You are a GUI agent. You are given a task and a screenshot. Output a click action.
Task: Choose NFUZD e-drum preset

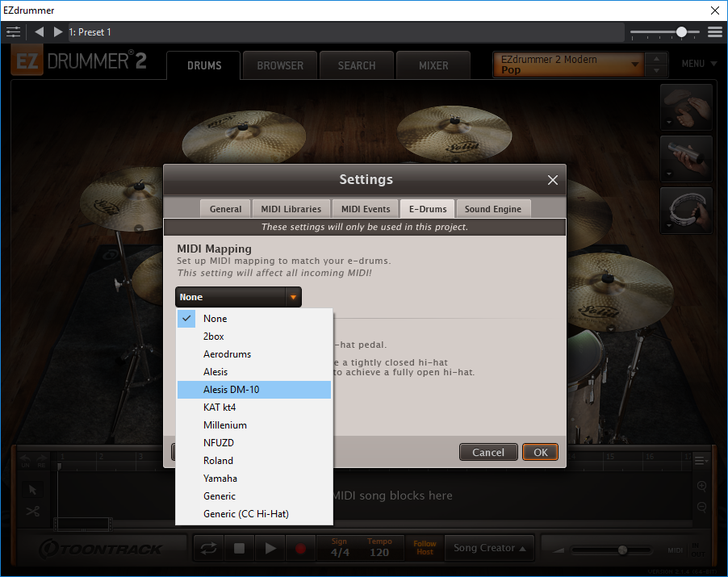pyautogui.click(x=254, y=443)
